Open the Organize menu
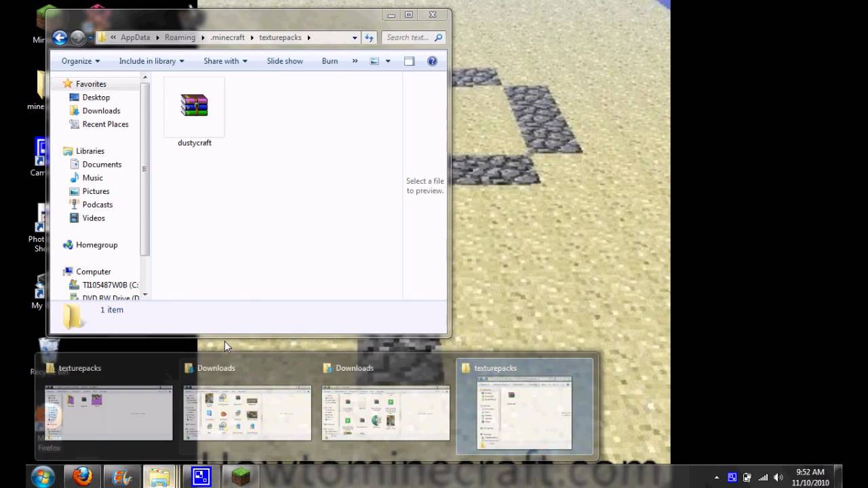Screen dimensions: 868x488 pos(80,61)
